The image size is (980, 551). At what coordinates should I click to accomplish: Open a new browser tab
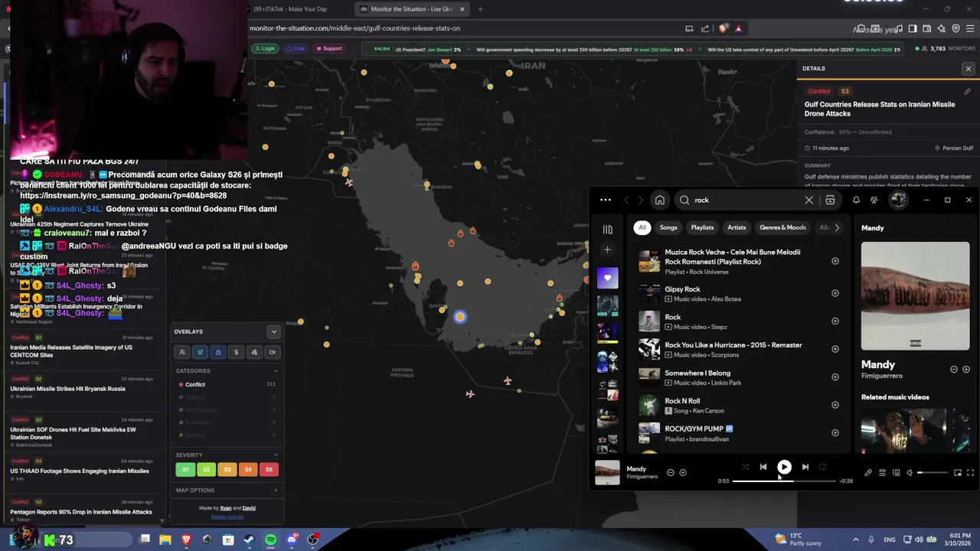480,9
